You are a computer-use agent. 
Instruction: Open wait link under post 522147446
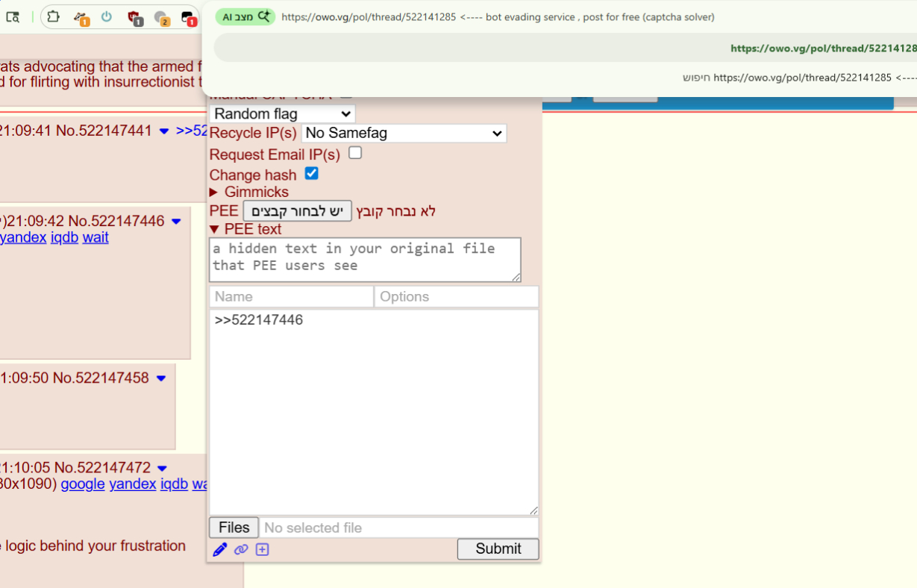pos(96,237)
